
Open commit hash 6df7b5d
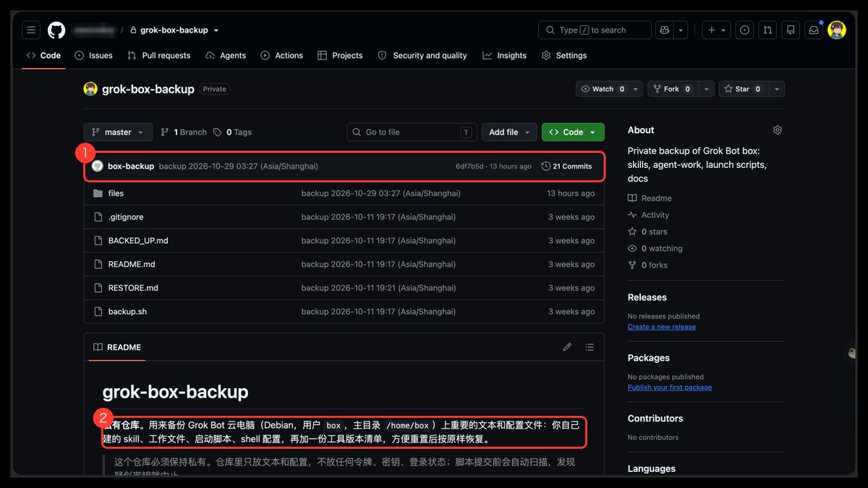pyautogui.click(x=469, y=167)
